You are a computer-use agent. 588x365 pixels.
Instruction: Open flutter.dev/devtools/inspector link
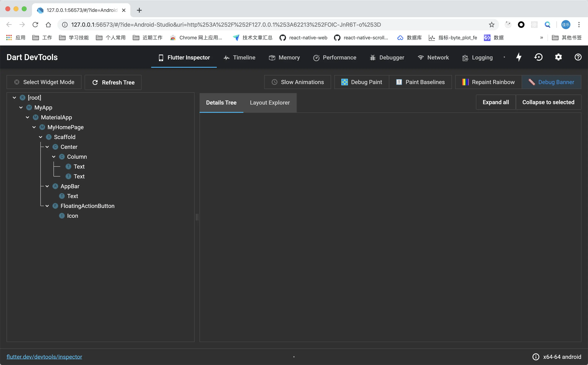click(x=44, y=357)
